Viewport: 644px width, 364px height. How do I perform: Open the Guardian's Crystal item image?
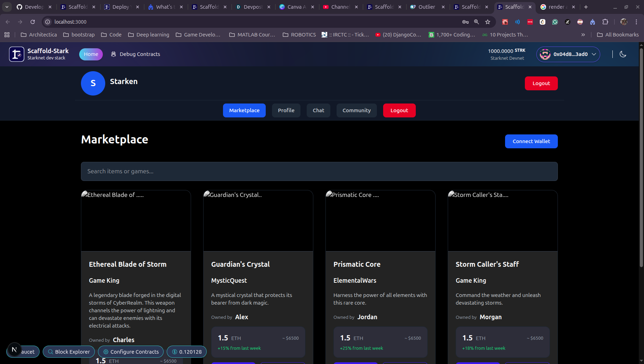(x=258, y=221)
